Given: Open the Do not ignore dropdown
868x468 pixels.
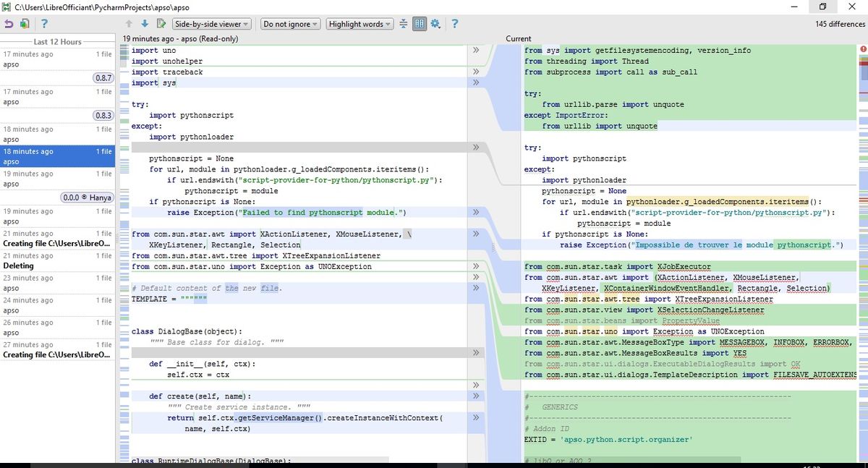Looking at the screenshot, I should tap(289, 24).
